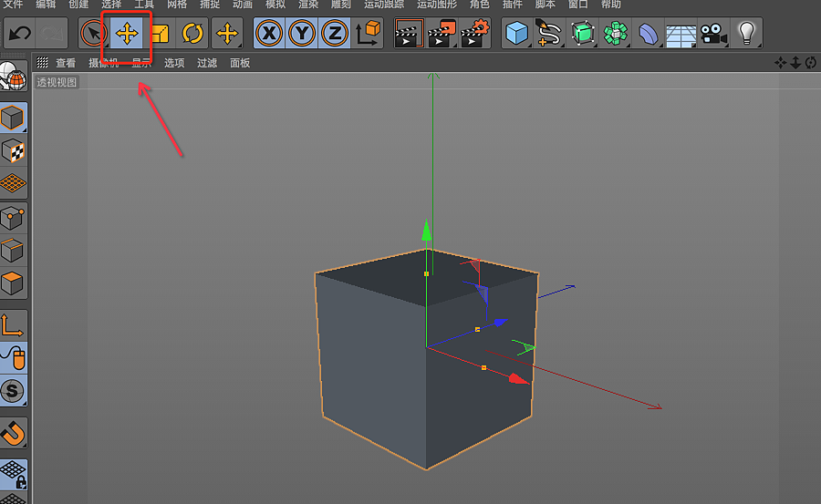
Task: Open the 网格 menu
Action: (177, 5)
